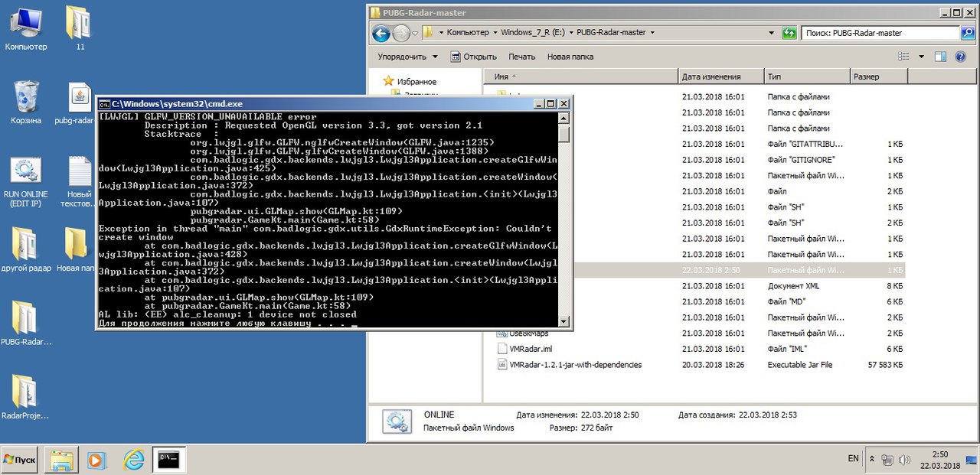Click the PUBG-Radar-master search field
The height and width of the screenshot is (475, 980).
880,34
